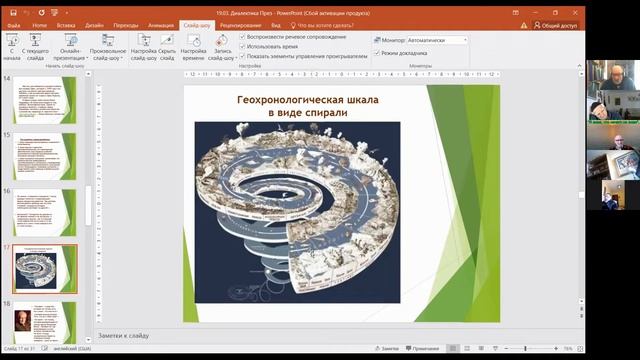Viewport: 640px width, 360px height.
Task: Toggle 'Показать элементы управления проигрывателем' checkbox
Action: click(242, 56)
